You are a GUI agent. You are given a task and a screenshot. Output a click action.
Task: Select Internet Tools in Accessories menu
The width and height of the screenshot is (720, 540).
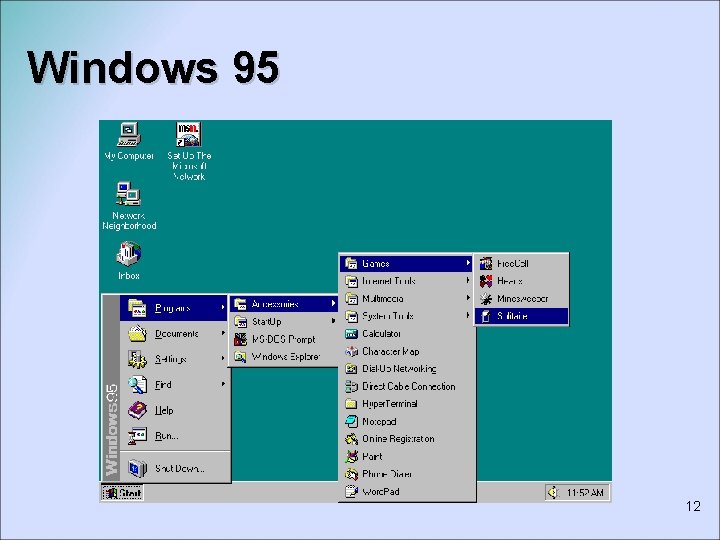click(406, 281)
